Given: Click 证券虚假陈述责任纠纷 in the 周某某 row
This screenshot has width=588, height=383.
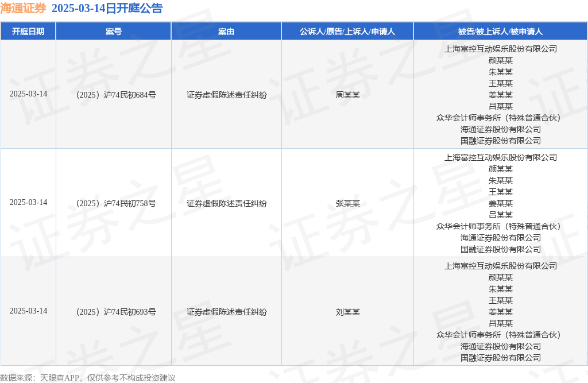Looking at the screenshot, I should tap(226, 95).
